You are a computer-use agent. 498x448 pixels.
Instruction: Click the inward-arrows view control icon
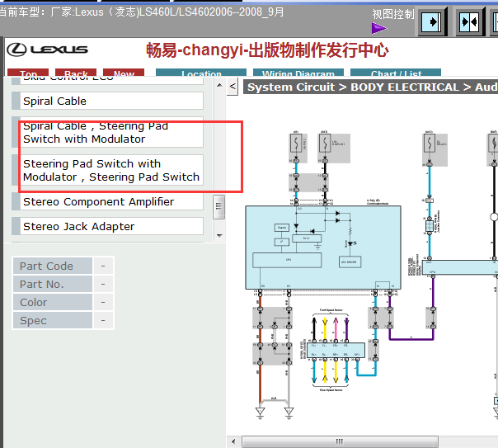[x=469, y=22]
